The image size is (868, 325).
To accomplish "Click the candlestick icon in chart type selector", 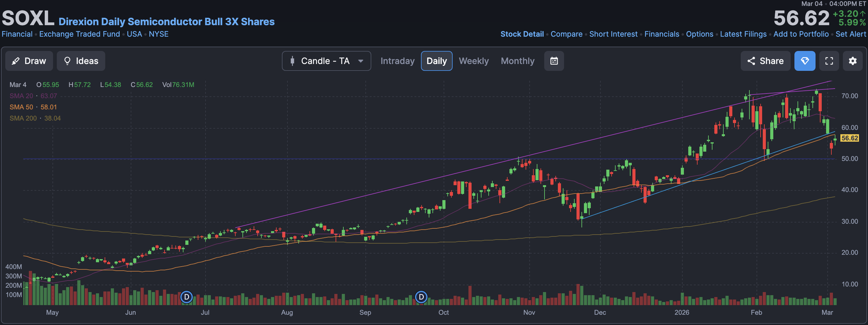I will [292, 61].
